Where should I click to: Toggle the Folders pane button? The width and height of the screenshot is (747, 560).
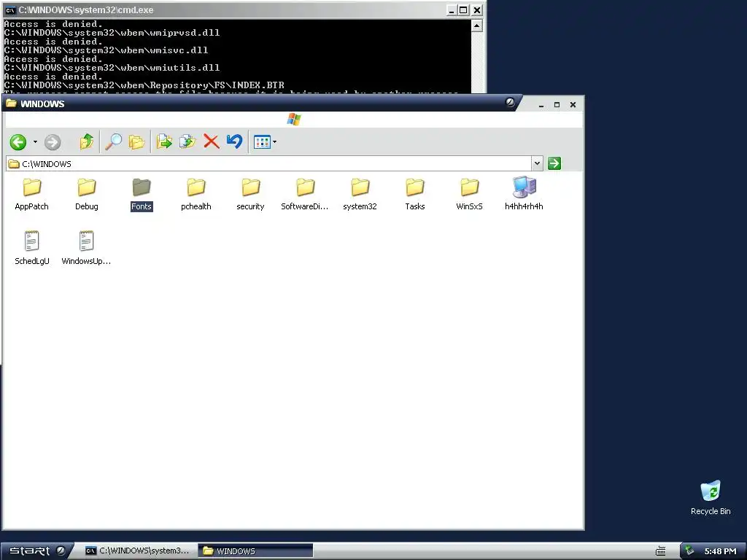136,142
